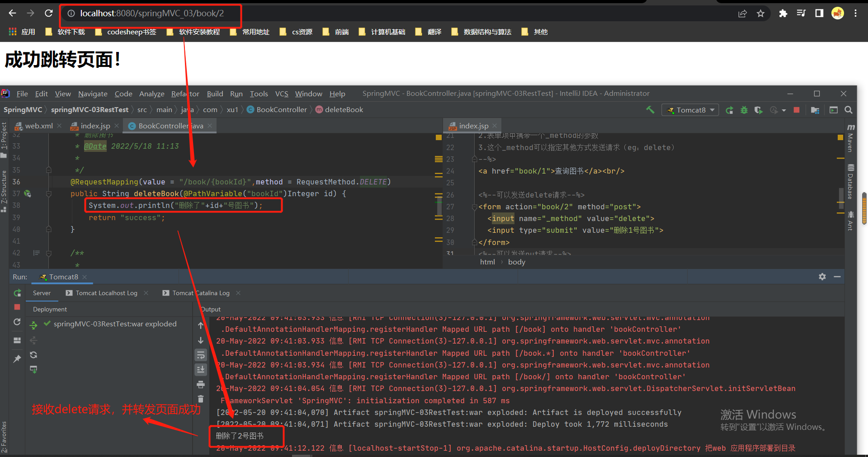Open the Project Structure icon
The height and width of the screenshot is (457, 868).
pos(815,110)
